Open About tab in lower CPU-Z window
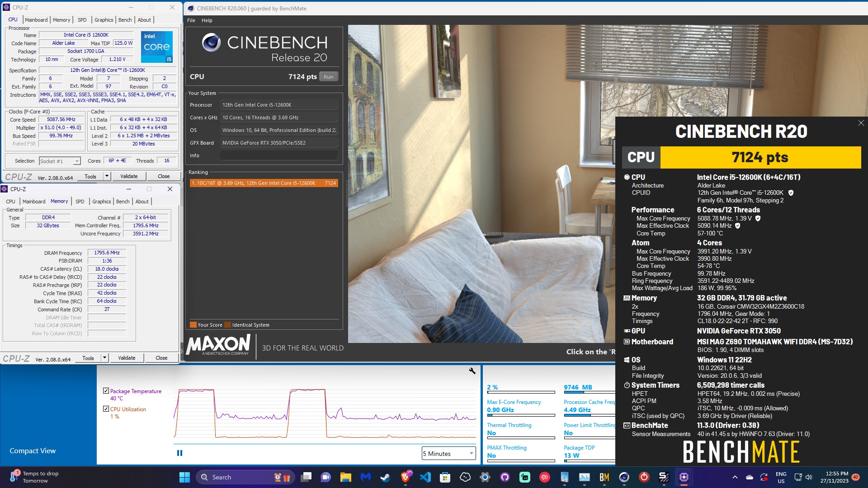The image size is (868, 488). tap(142, 202)
